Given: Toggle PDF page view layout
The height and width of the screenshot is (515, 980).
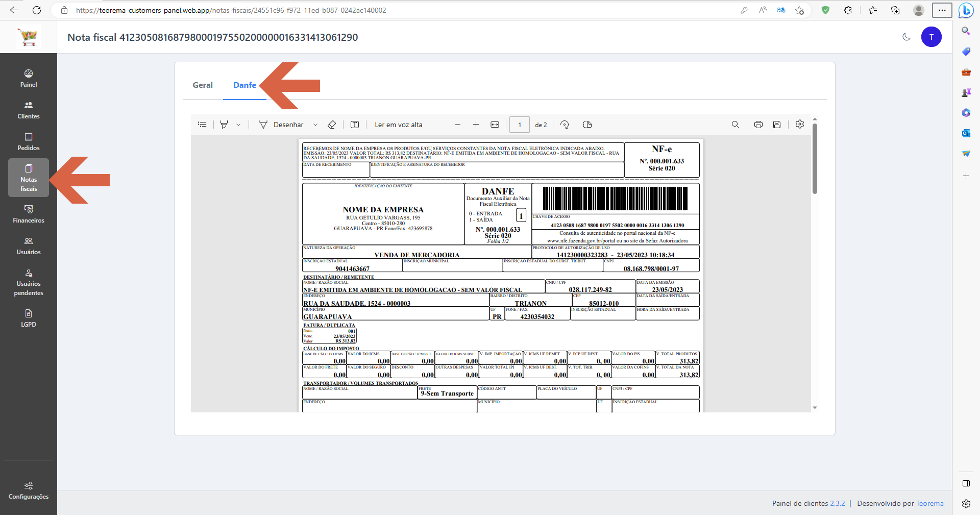Looking at the screenshot, I should coord(587,125).
